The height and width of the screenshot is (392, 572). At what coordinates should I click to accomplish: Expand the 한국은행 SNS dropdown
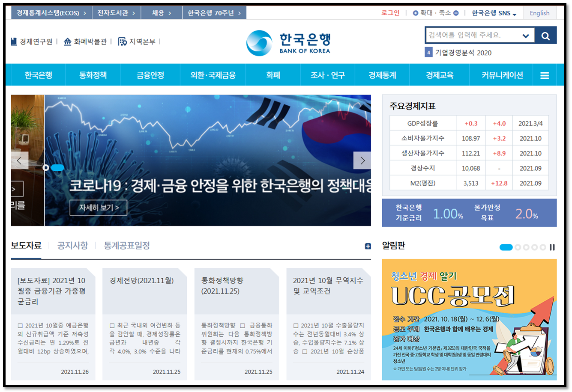tap(494, 13)
